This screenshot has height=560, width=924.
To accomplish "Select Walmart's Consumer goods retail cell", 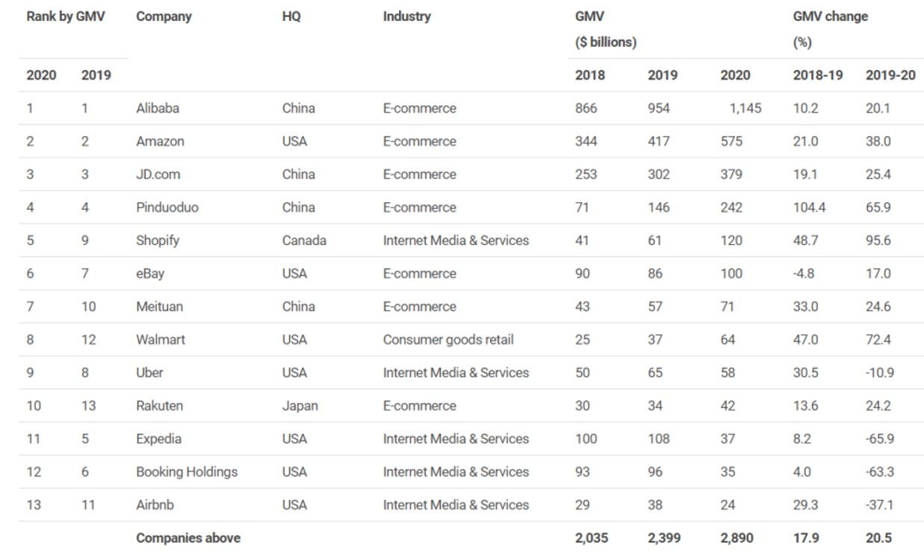I will click(x=448, y=340).
